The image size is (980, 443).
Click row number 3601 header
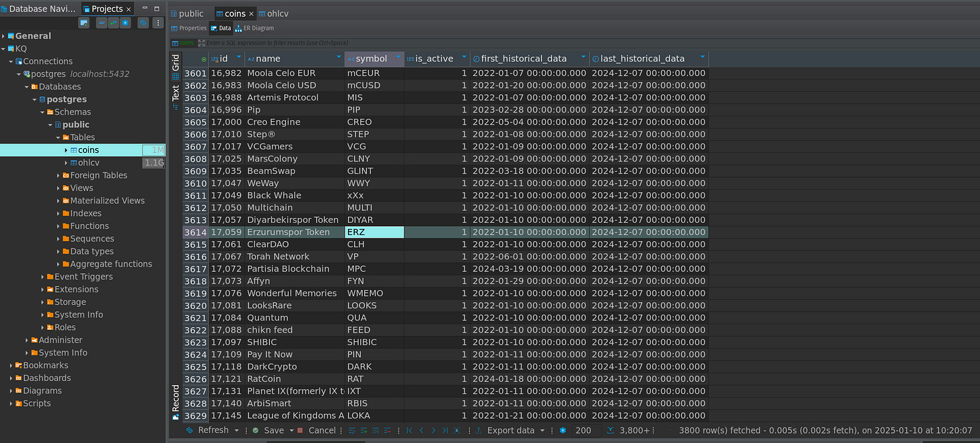tap(195, 73)
